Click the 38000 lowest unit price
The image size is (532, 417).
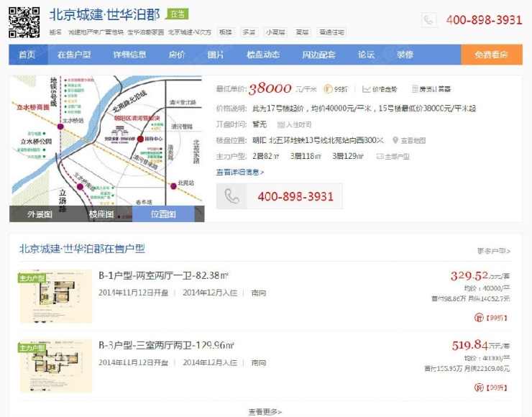270,89
